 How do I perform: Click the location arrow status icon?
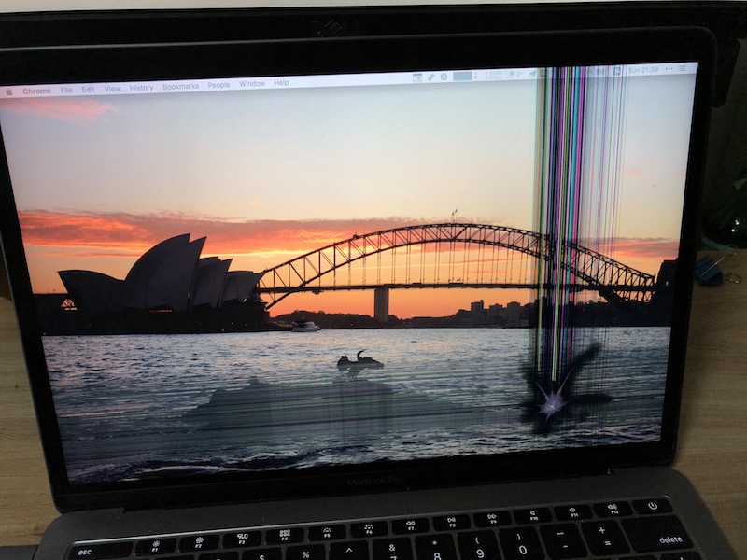click(x=532, y=73)
